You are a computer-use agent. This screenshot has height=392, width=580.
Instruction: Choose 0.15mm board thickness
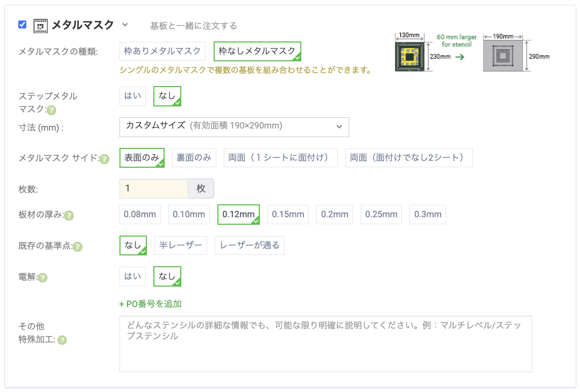pos(288,215)
